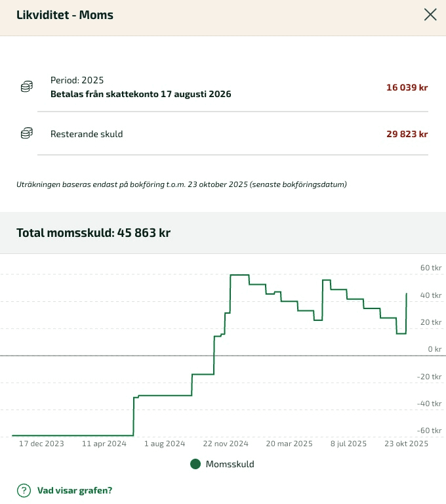Toggle the Momsskuld series via its legend label

pyautogui.click(x=230, y=464)
